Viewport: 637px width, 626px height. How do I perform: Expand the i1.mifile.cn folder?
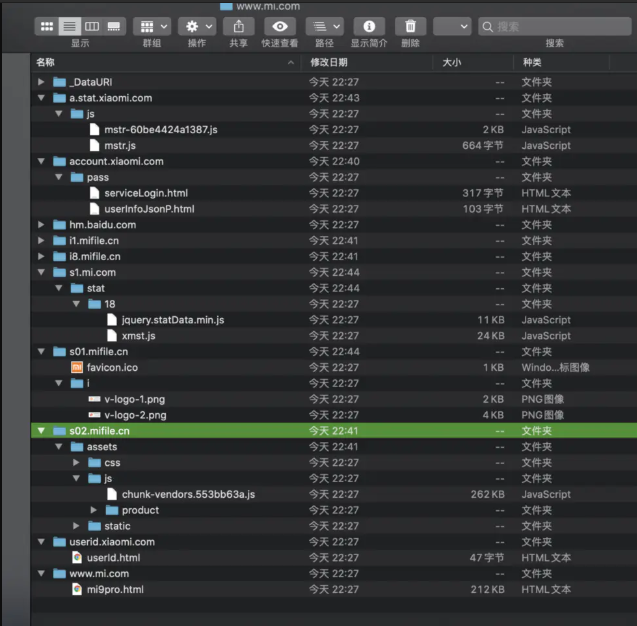point(41,240)
